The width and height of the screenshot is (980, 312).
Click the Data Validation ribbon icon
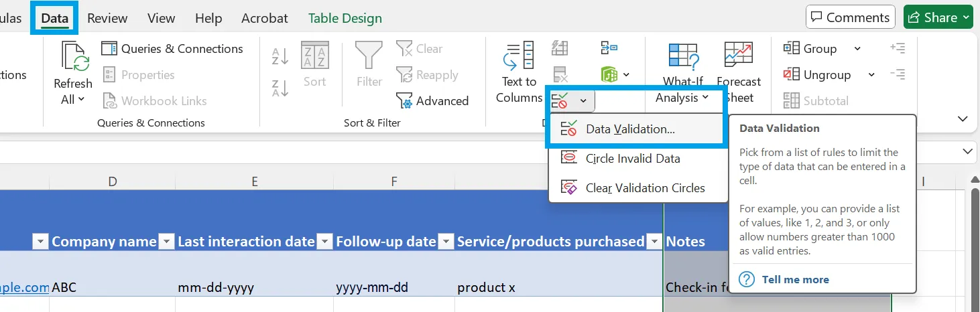coord(560,101)
